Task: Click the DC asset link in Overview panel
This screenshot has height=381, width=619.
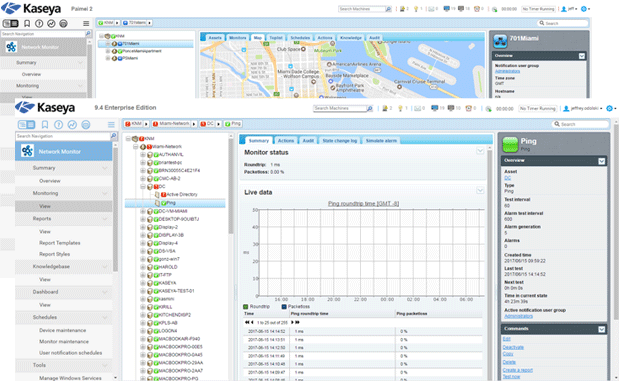Action: [x=507, y=178]
